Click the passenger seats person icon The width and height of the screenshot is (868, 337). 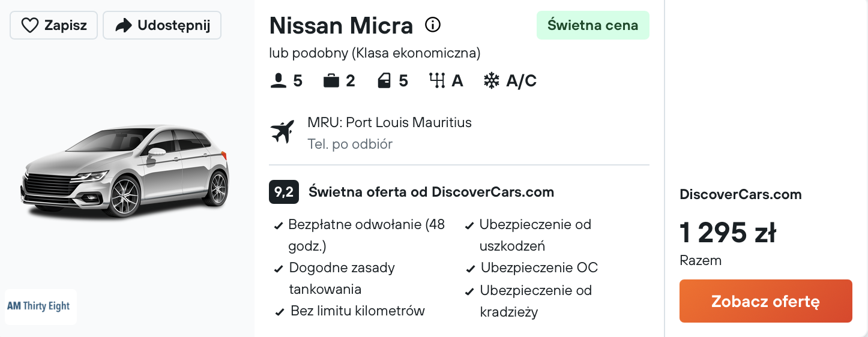point(279,81)
